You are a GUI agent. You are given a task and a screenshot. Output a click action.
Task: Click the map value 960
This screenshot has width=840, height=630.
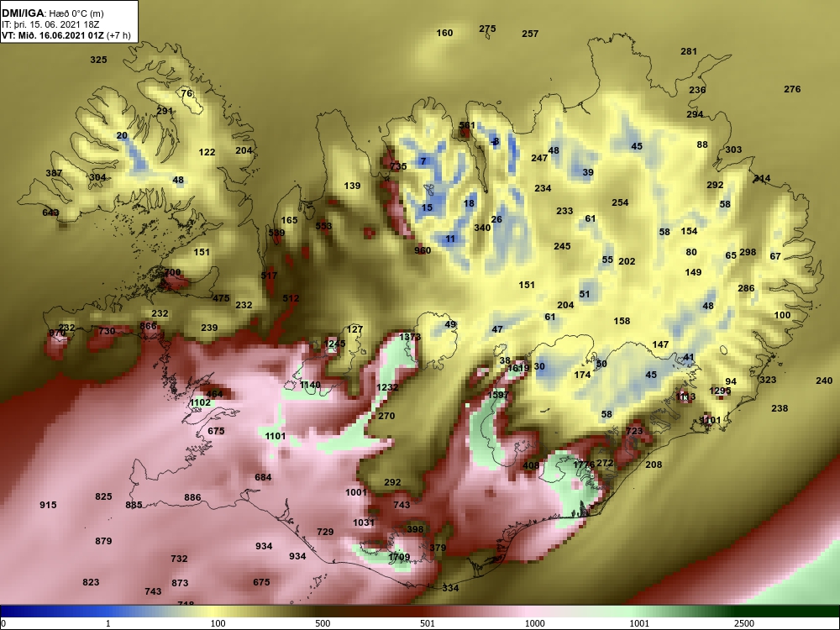pos(423,250)
